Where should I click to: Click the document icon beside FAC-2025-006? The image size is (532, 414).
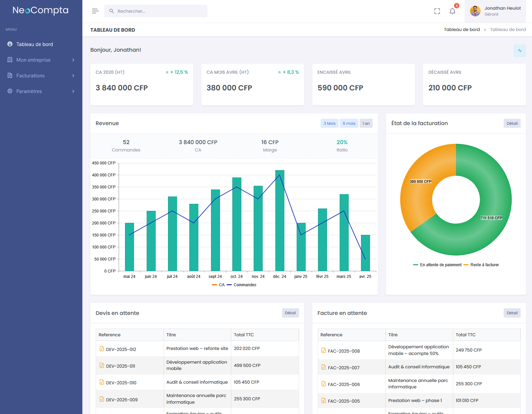pos(323,384)
